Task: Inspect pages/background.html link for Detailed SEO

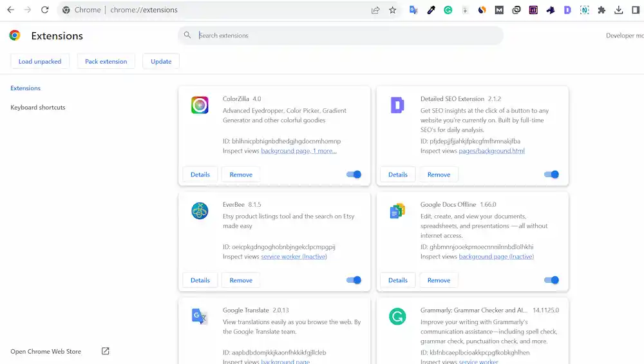Action: tap(491, 151)
